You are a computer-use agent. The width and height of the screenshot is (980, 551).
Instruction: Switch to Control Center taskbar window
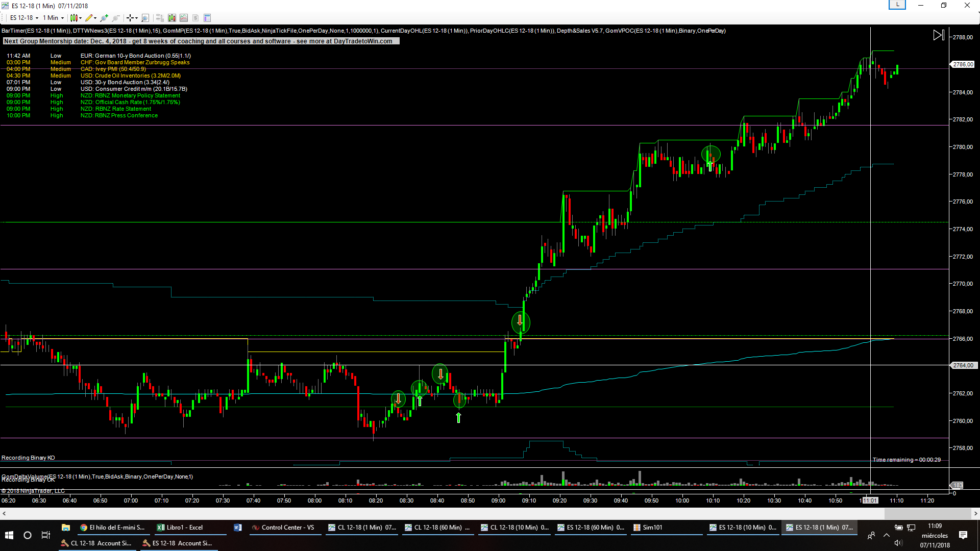(283, 528)
